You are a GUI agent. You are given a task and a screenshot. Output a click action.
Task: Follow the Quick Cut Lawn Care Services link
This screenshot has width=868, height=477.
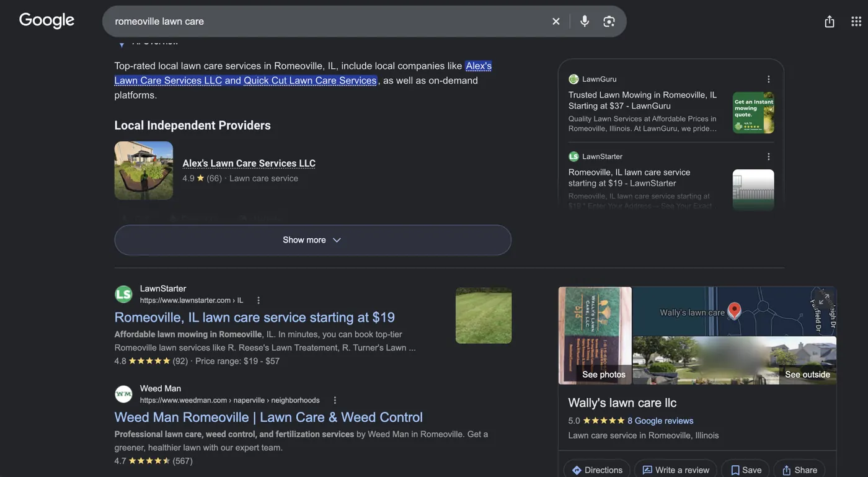(x=310, y=81)
